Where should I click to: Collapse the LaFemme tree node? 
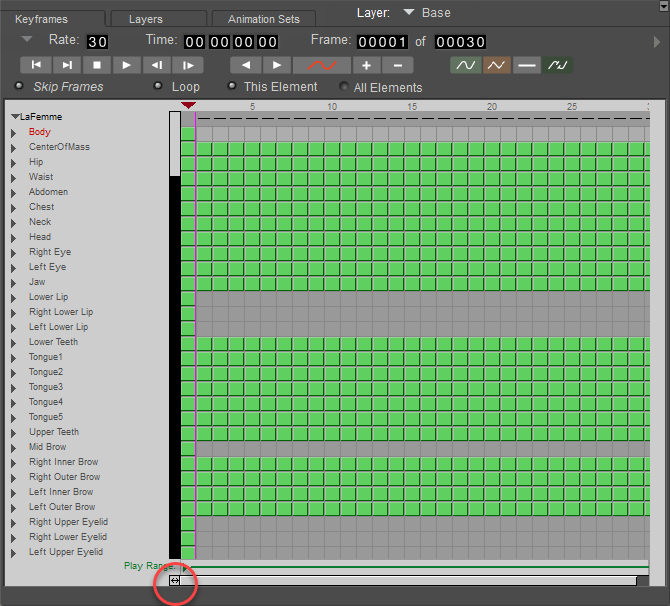point(15,117)
